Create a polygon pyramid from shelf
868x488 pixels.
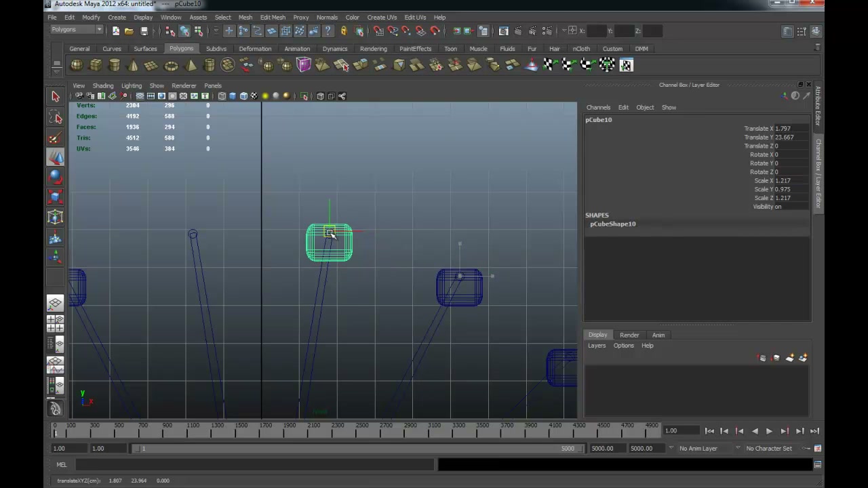point(190,65)
